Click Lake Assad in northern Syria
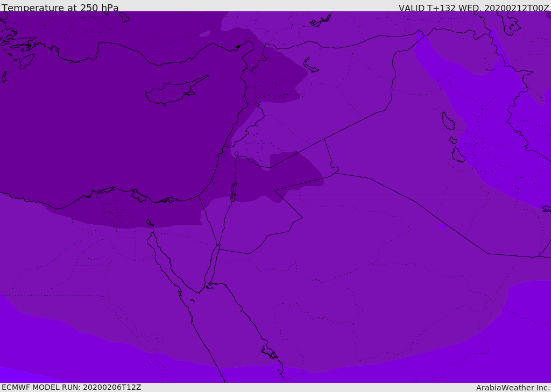The height and width of the screenshot is (392, 551). coord(311,66)
